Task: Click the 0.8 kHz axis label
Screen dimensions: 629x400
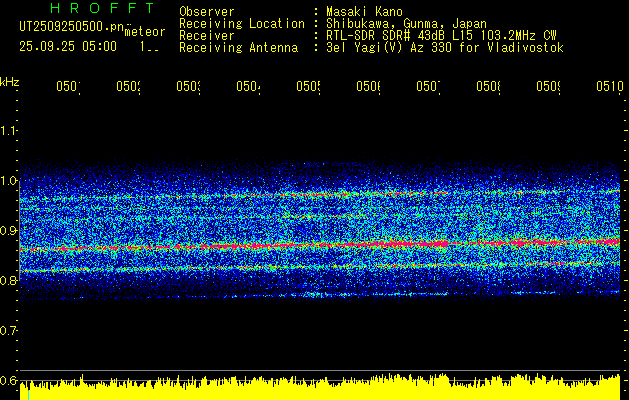Action: click(8, 280)
